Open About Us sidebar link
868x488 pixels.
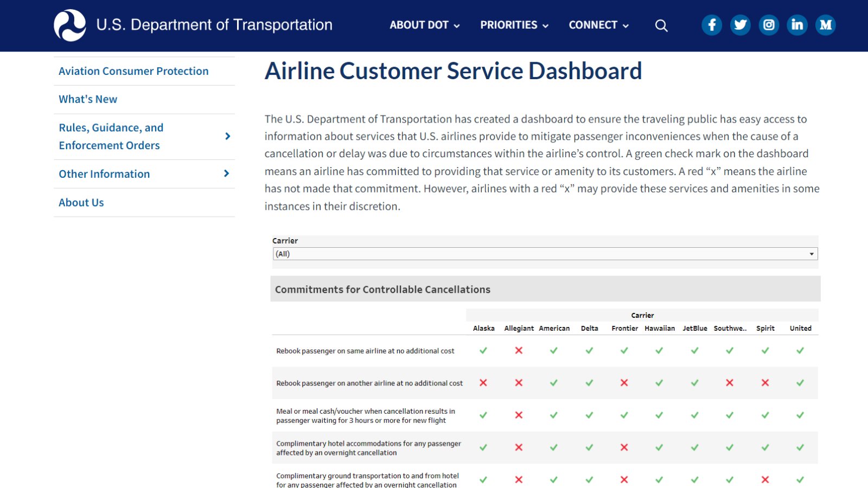81,202
